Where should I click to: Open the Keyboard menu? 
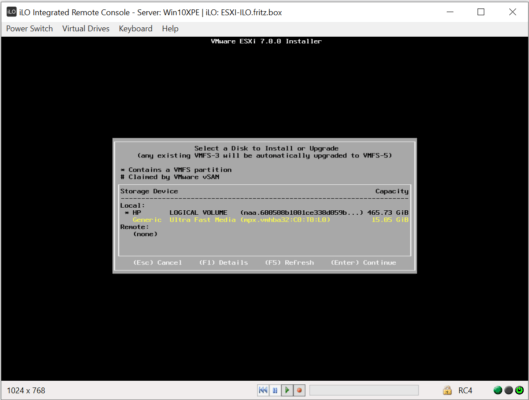[135, 29]
